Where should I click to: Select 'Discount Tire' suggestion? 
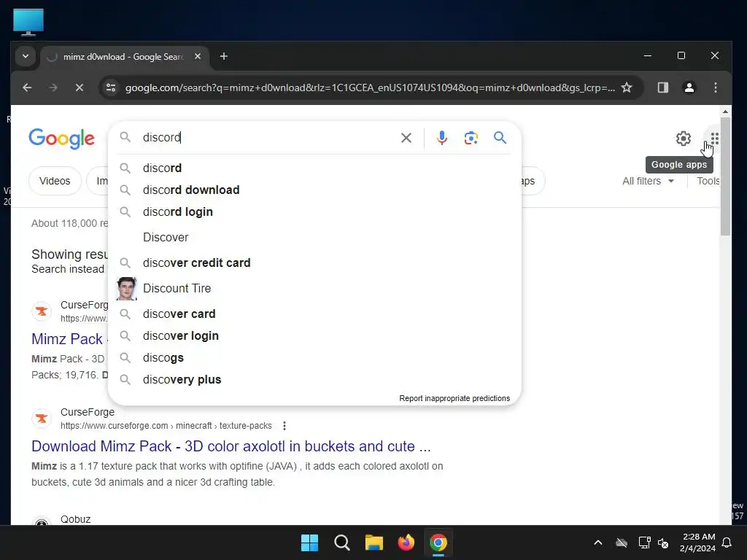(314, 289)
